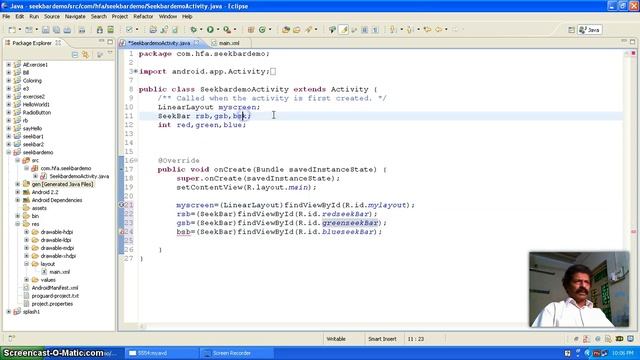Screen dimensions: 640x360
Task: Expand the Coloring project
Action: click(x=9, y=80)
